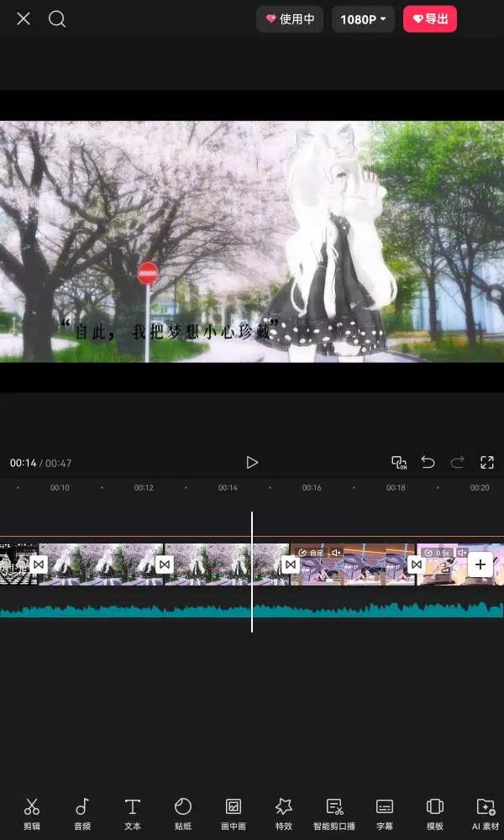504x840 pixels.
Task: Tap the 00:10 ruler mark
Action: (60, 488)
